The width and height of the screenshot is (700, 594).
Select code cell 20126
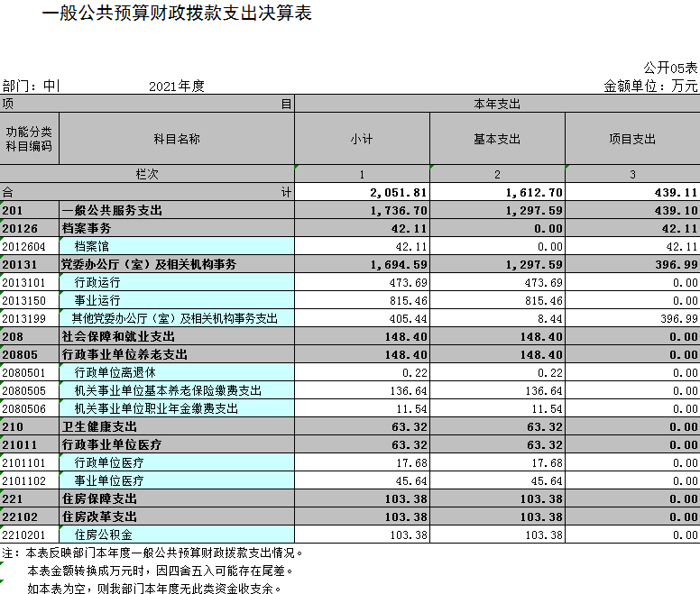click(29, 228)
